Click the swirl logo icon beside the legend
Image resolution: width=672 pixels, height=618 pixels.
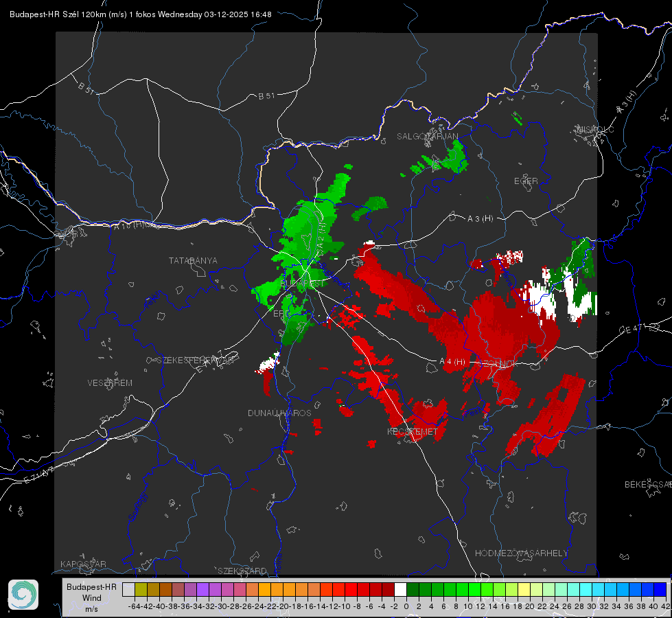pyautogui.click(x=23, y=595)
